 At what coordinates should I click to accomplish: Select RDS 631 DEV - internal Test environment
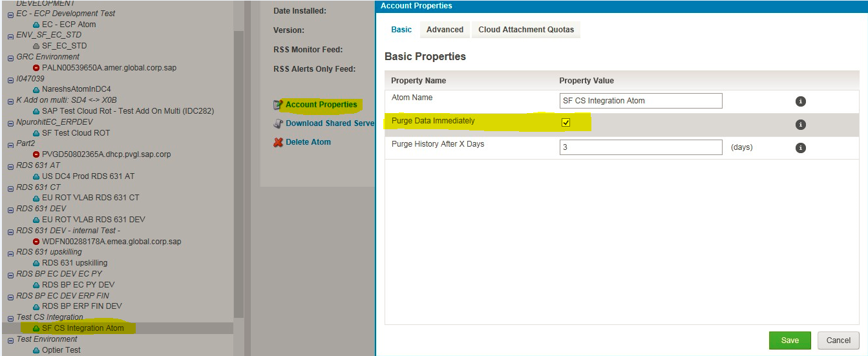69,231
